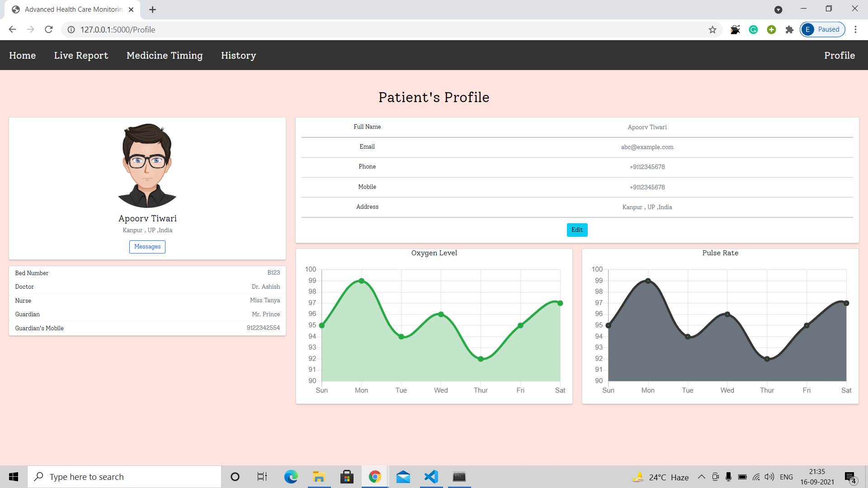
Task: Open Medicine Timing in the navbar
Action: [165, 55]
